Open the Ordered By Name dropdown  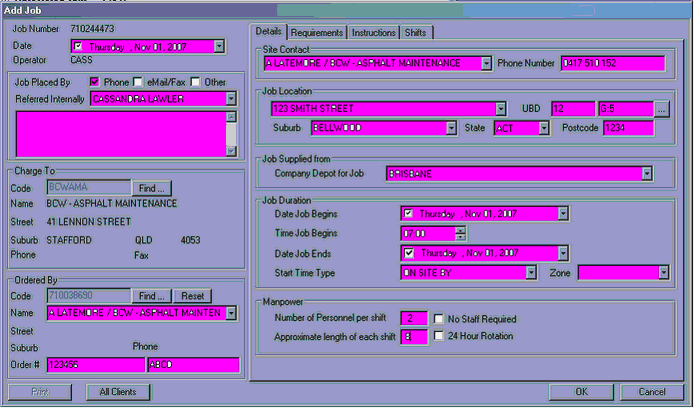(231, 313)
